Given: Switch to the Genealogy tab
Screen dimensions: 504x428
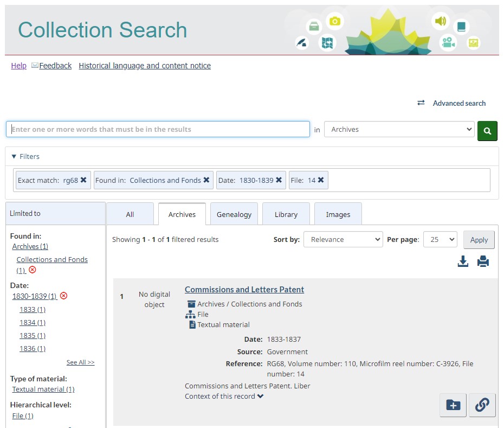Looking at the screenshot, I should (x=234, y=214).
